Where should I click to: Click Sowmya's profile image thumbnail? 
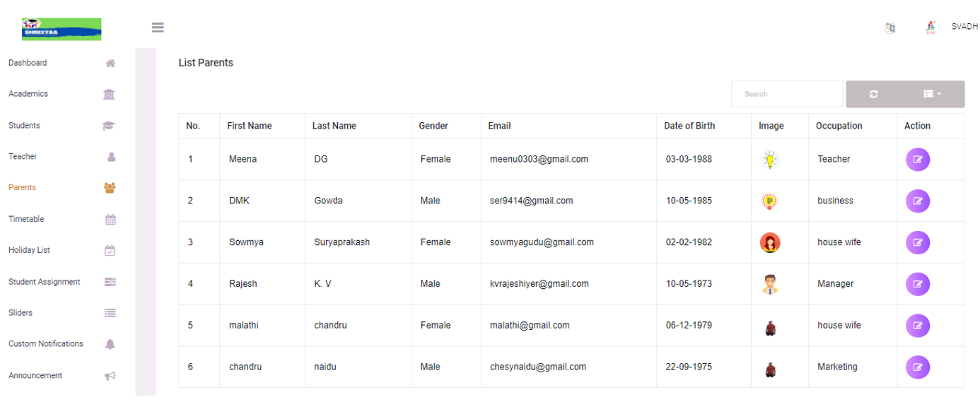click(770, 243)
